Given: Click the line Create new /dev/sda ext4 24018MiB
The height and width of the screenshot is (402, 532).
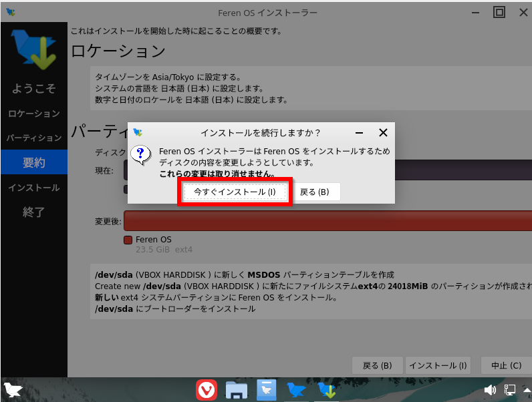Looking at the screenshot, I should pyautogui.click(x=313, y=286).
